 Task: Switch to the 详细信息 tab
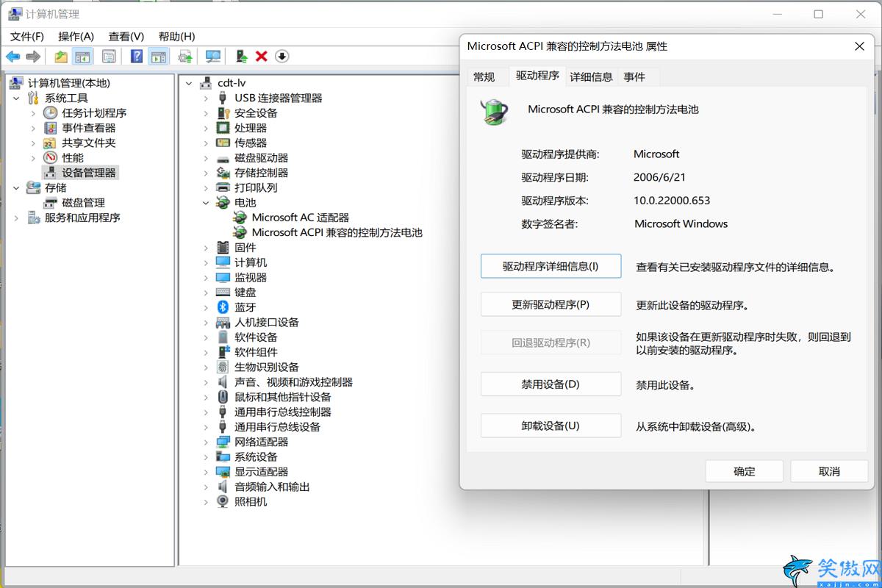(x=591, y=76)
